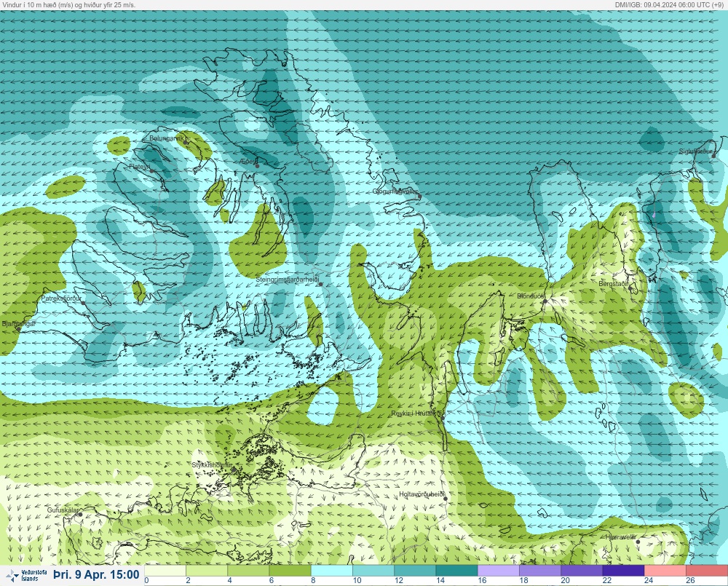
Task: Click the DMI/IGB model run timestamp
Action: [x=670, y=4]
